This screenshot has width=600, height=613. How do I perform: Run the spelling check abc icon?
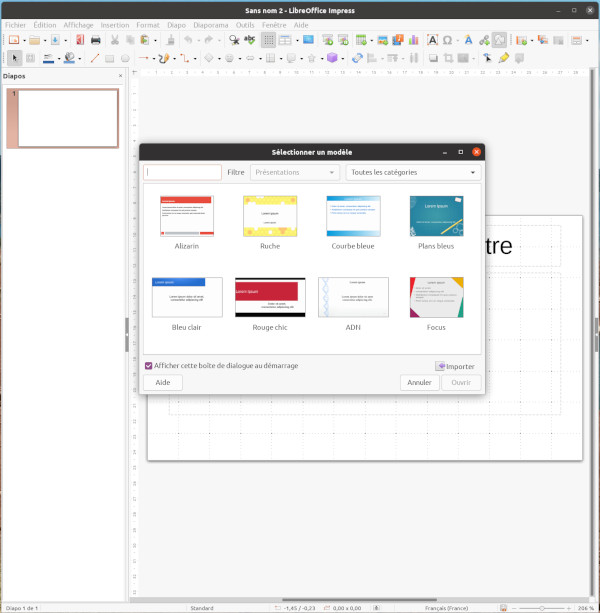click(249, 40)
